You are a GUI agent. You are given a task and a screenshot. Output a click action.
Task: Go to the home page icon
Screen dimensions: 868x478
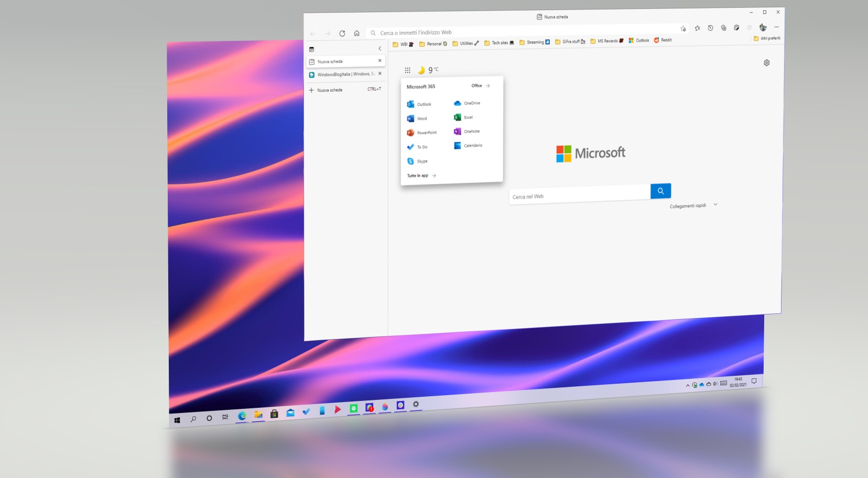coord(356,33)
